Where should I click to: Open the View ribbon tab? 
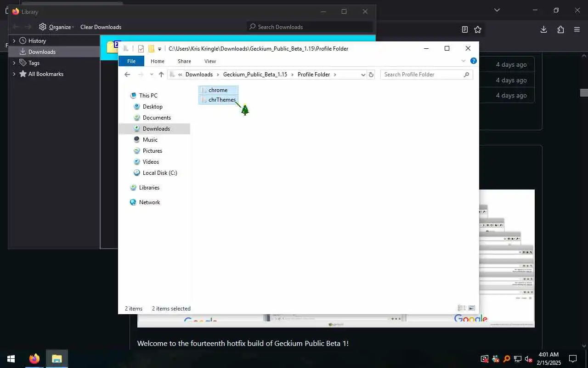[210, 61]
